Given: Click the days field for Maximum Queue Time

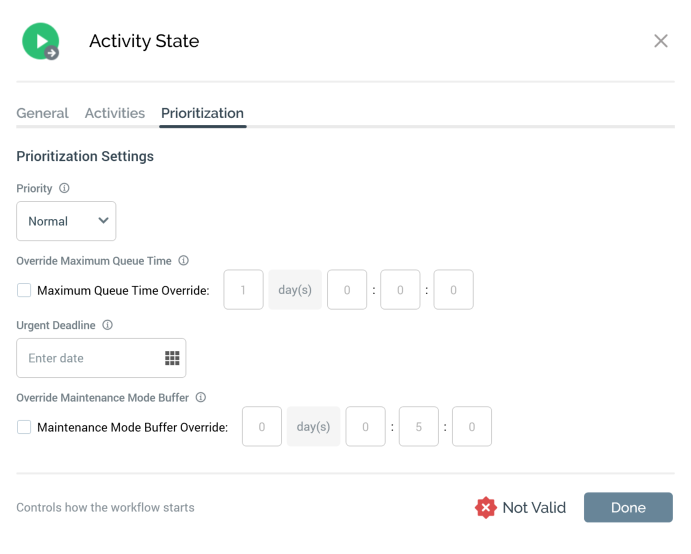Looking at the screenshot, I should pyautogui.click(x=243, y=290).
